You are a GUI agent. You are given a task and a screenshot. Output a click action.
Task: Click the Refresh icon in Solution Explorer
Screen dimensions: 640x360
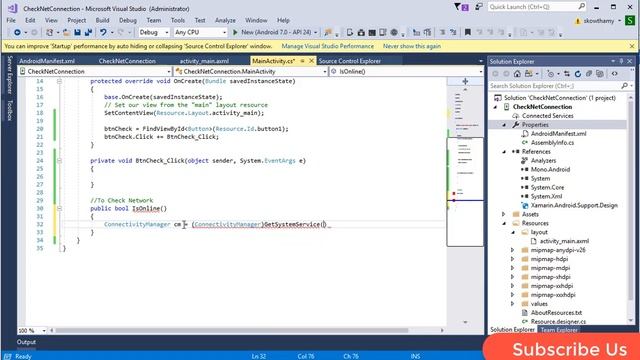click(x=578, y=74)
